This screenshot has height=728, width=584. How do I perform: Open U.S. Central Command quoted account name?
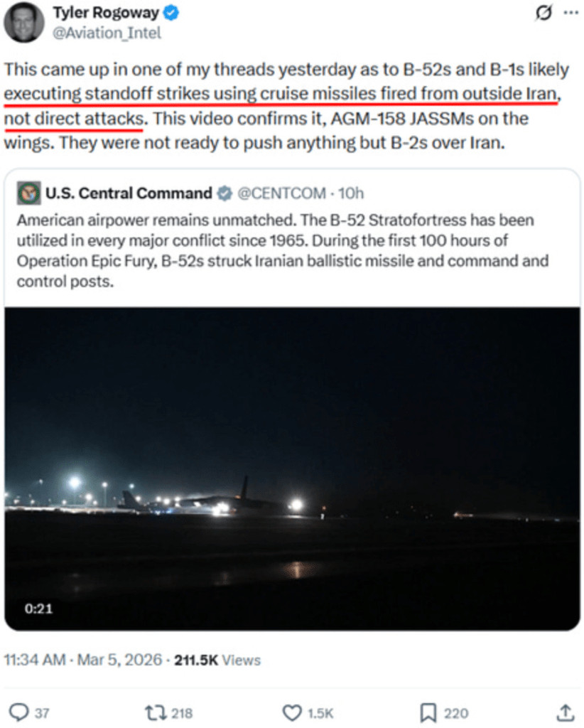[129, 193]
